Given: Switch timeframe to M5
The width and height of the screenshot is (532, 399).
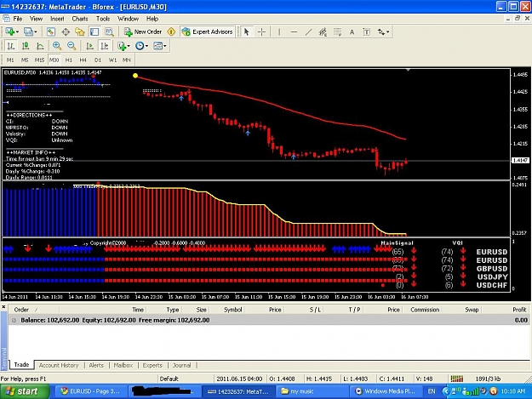Looking at the screenshot, I should tap(25, 60).
